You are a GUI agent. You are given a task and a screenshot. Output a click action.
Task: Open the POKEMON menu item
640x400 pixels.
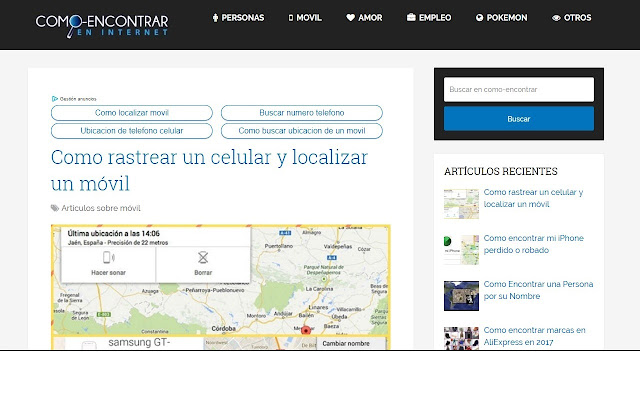point(501,18)
